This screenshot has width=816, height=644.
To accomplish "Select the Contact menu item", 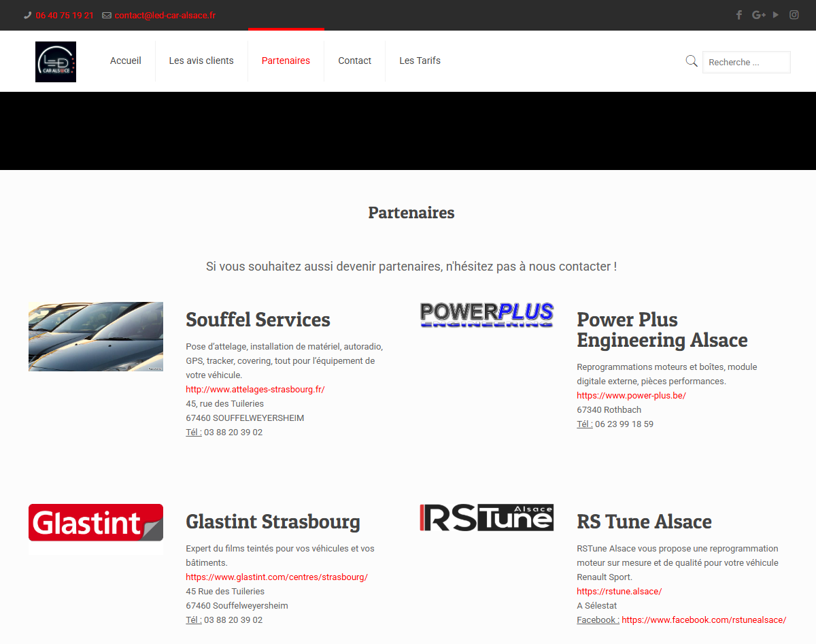I will pyautogui.click(x=354, y=61).
